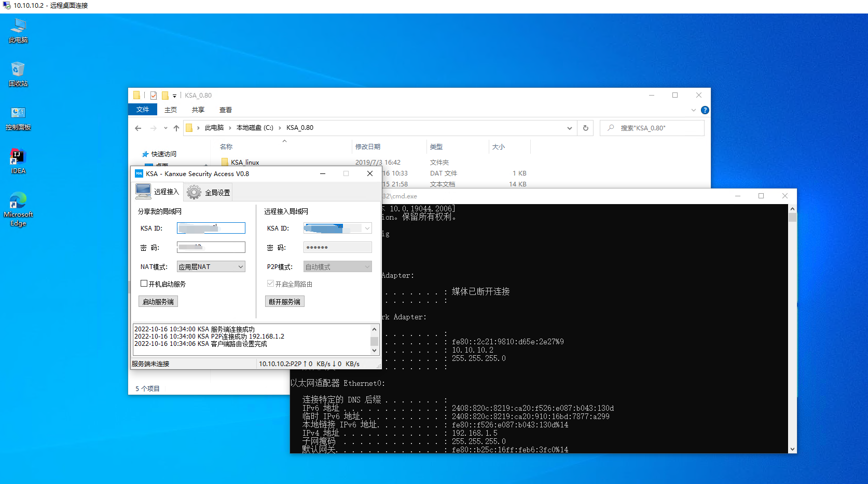
Task: Open the 共享 ribbon tab
Action: coord(198,110)
